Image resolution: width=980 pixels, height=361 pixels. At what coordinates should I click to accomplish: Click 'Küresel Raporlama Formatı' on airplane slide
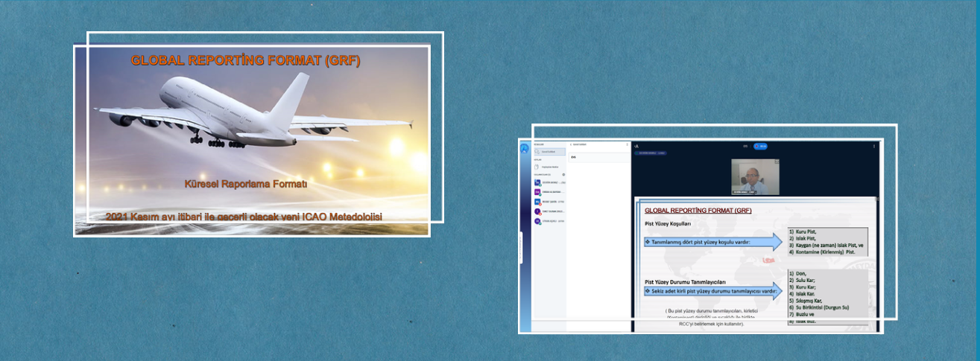[x=246, y=183]
